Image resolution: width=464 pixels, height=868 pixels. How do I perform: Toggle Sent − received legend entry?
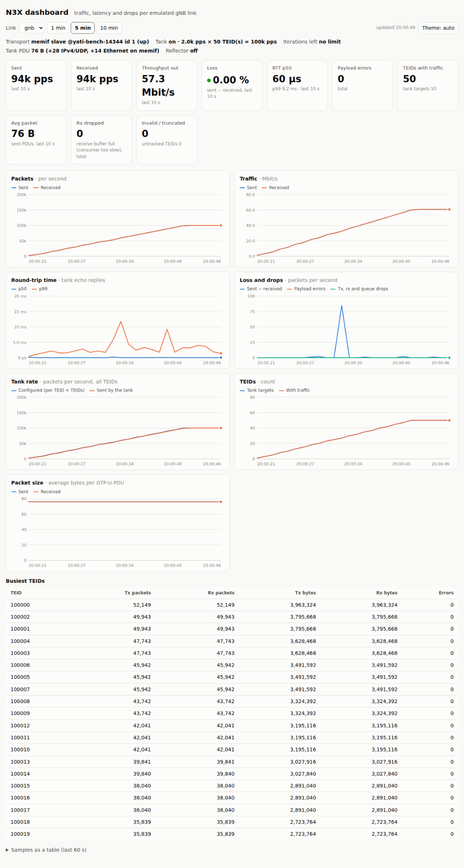261,289
